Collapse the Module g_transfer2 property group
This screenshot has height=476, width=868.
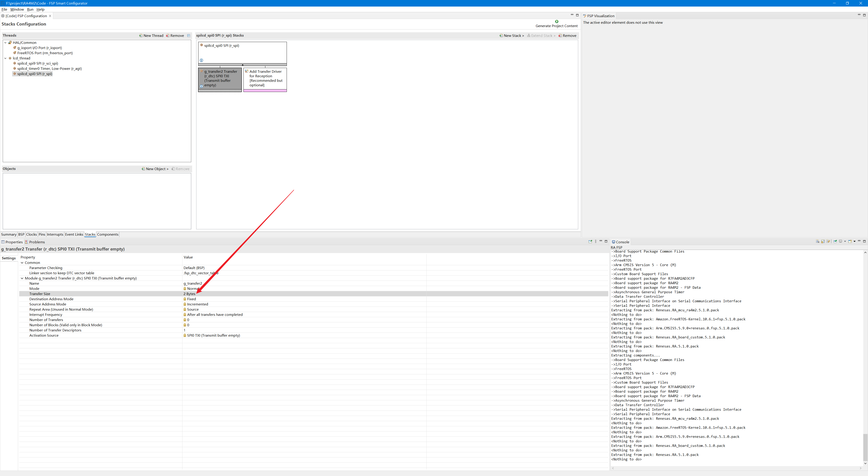22,278
